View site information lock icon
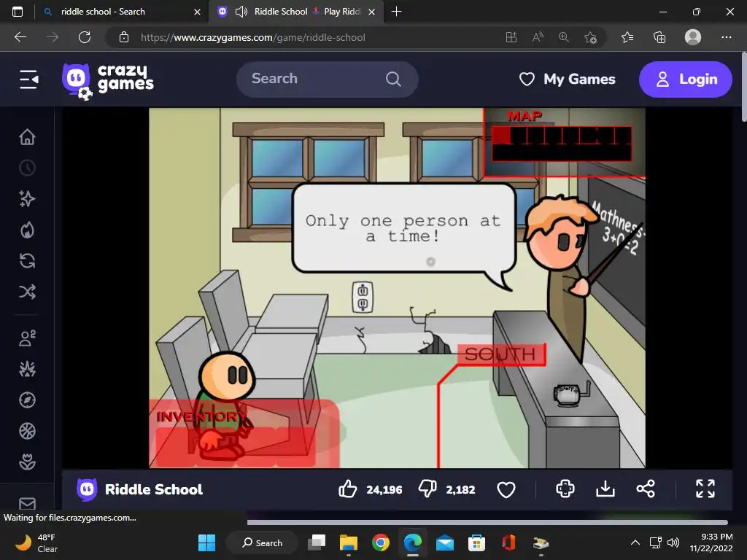Viewport: 747px width, 560px height. click(x=124, y=37)
